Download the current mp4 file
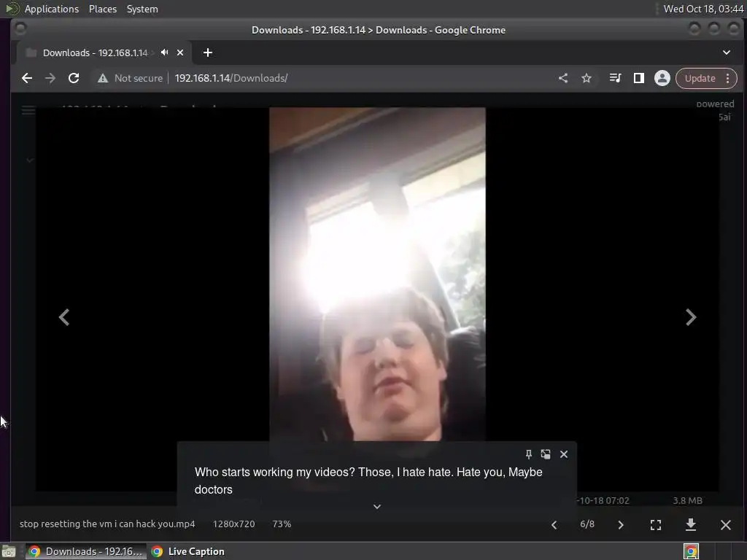747x560 pixels. pyautogui.click(x=690, y=525)
